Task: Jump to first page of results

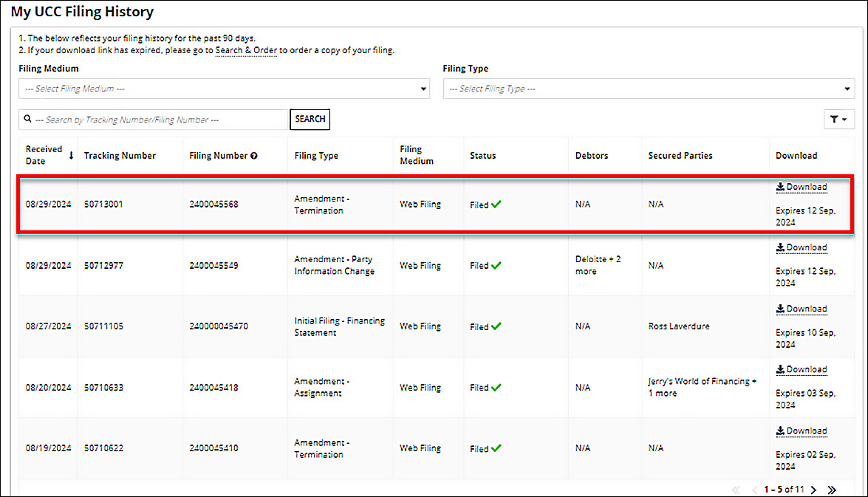Action: click(736, 490)
